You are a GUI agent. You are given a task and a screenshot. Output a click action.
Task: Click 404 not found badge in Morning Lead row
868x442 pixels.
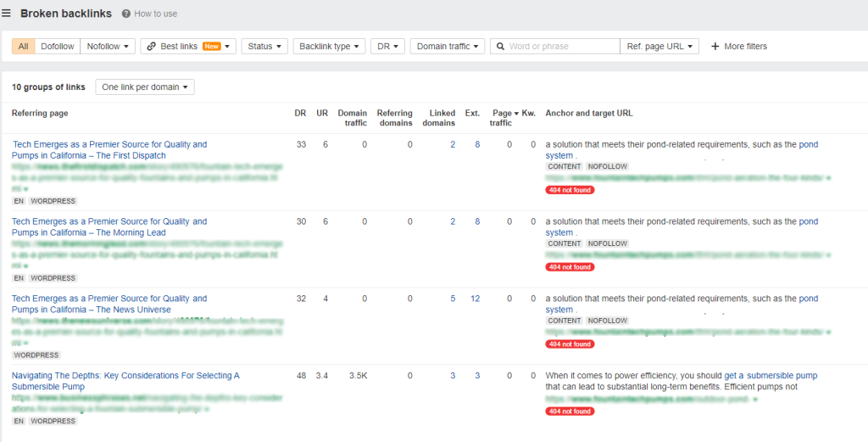570,267
